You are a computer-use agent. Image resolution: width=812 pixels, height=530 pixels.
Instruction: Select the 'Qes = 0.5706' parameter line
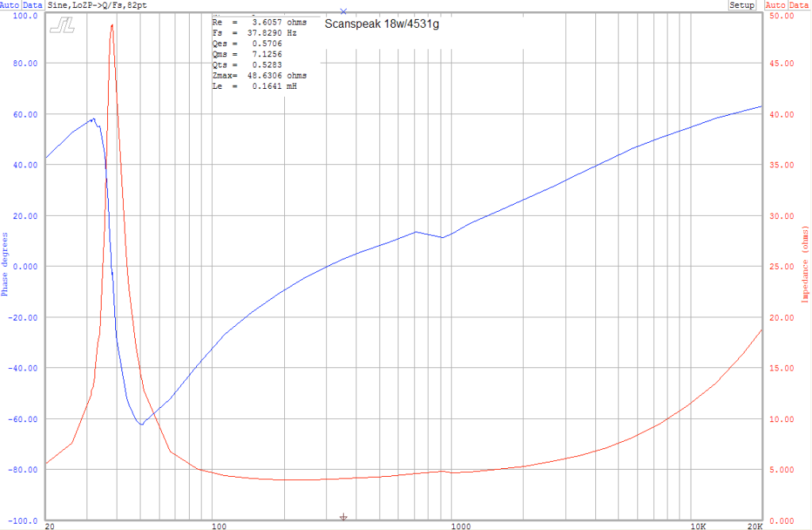pos(248,44)
